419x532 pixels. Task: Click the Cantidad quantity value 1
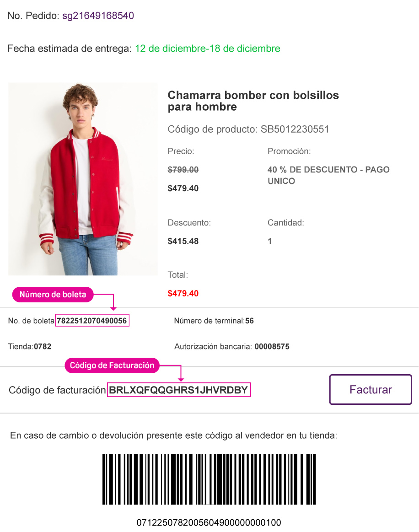(x=269, y=241)
